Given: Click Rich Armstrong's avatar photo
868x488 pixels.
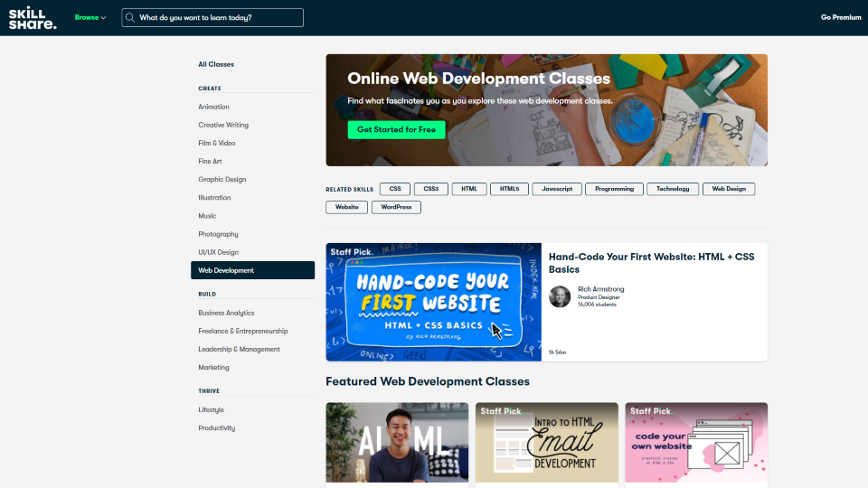Looking at the screenshot, I should click(560, 296).
